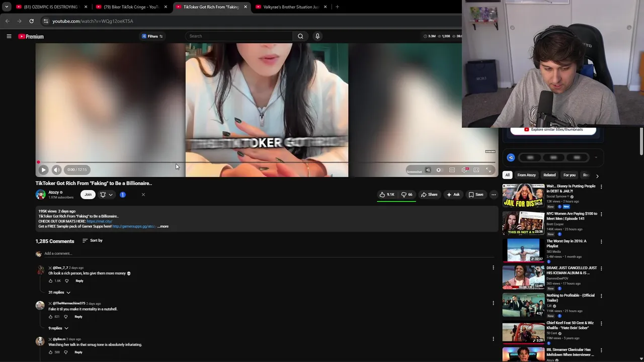Dislike the video with thumbs down 66
This screenshot has width=644, height=362.
[407, 195]
